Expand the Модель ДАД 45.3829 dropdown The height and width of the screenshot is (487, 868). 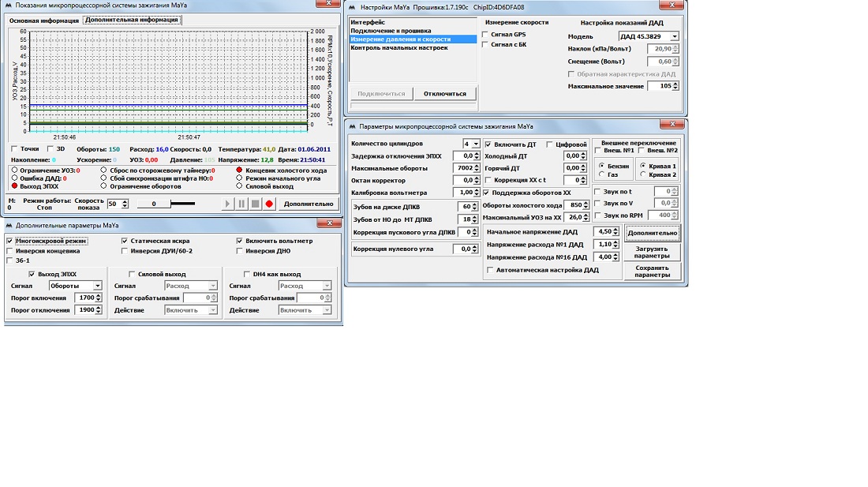[x=674, y=36]
